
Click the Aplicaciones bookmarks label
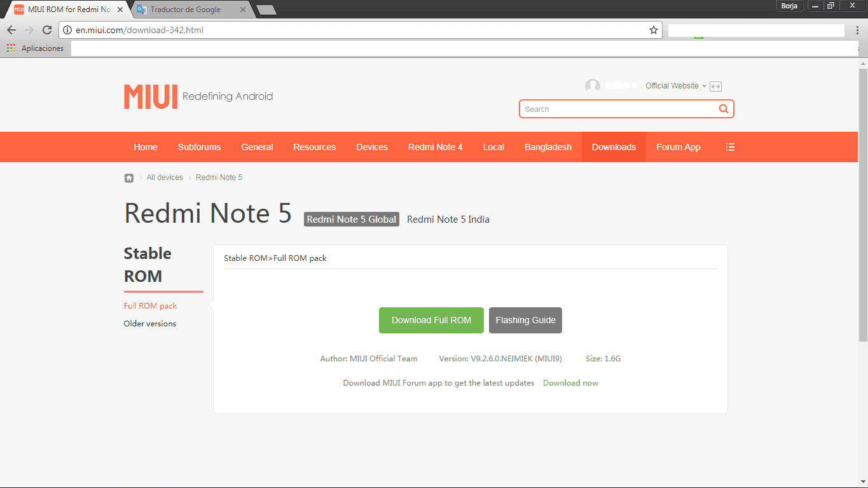(x=43, y=48)
